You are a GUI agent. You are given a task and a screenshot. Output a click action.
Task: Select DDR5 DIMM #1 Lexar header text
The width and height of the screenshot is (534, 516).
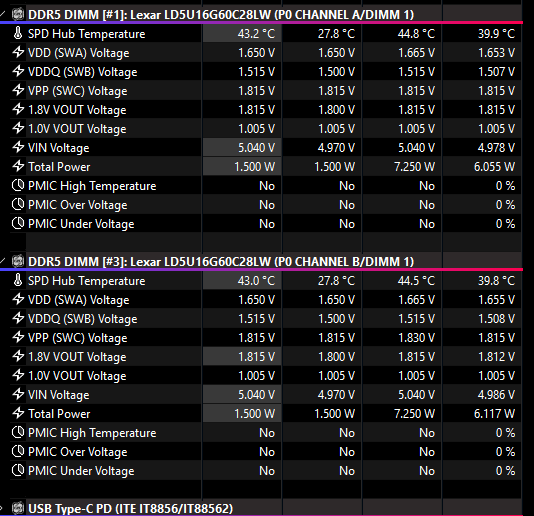point(221,15)
